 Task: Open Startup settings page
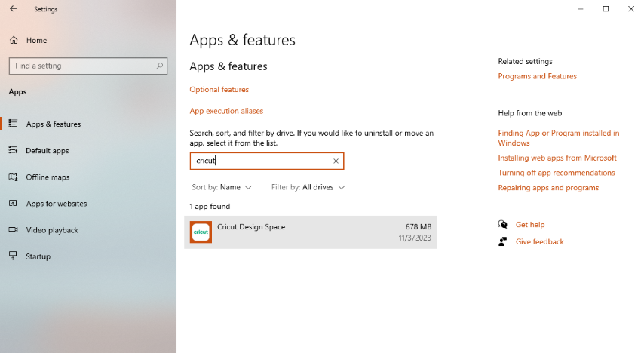tap(38, 256)
